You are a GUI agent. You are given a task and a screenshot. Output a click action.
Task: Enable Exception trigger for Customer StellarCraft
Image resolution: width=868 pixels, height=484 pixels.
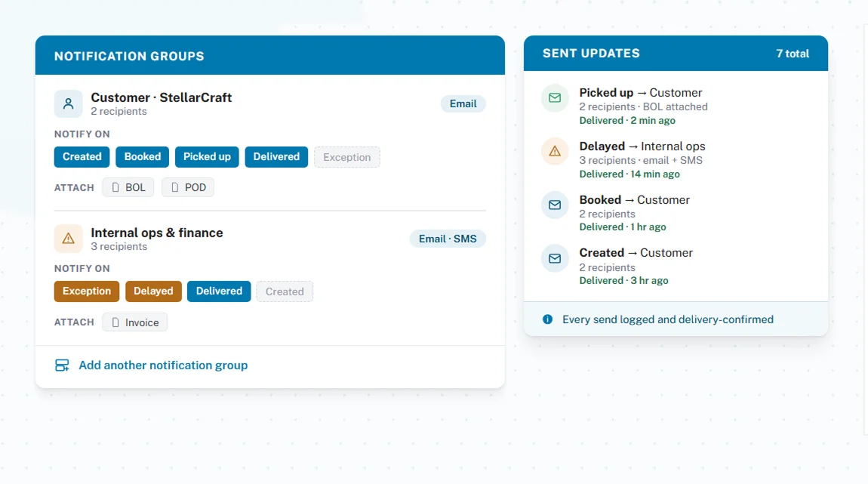tap(347, 157)
